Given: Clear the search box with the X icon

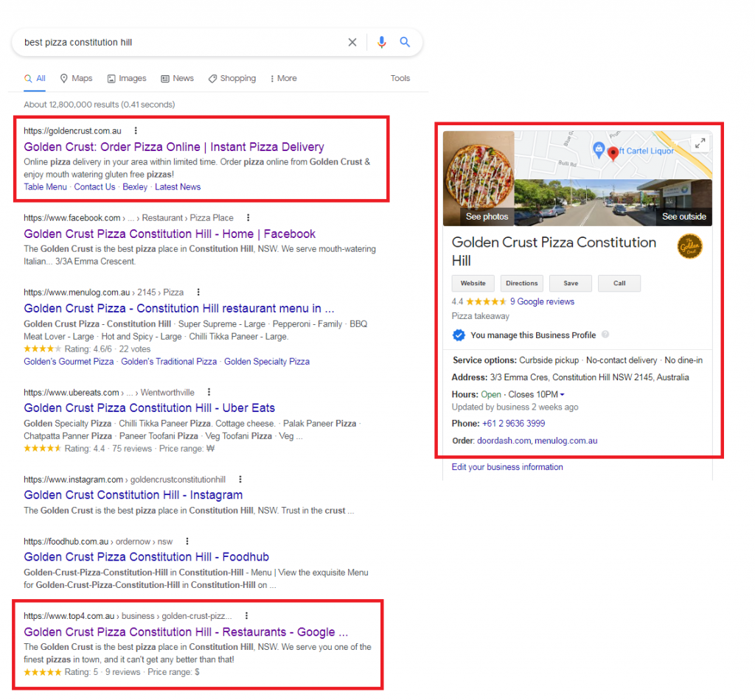Looking at the screenshot, I should coord(352,43).
